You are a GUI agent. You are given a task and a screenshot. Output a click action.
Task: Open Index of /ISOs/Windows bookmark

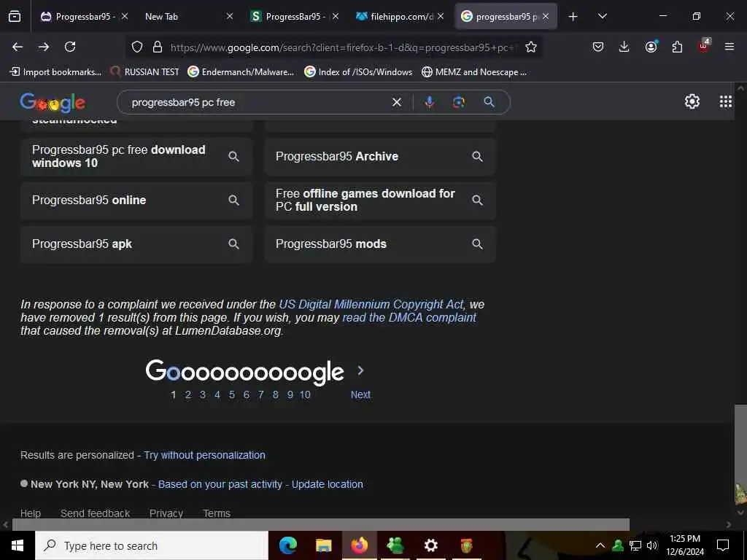tap(358, 72)
